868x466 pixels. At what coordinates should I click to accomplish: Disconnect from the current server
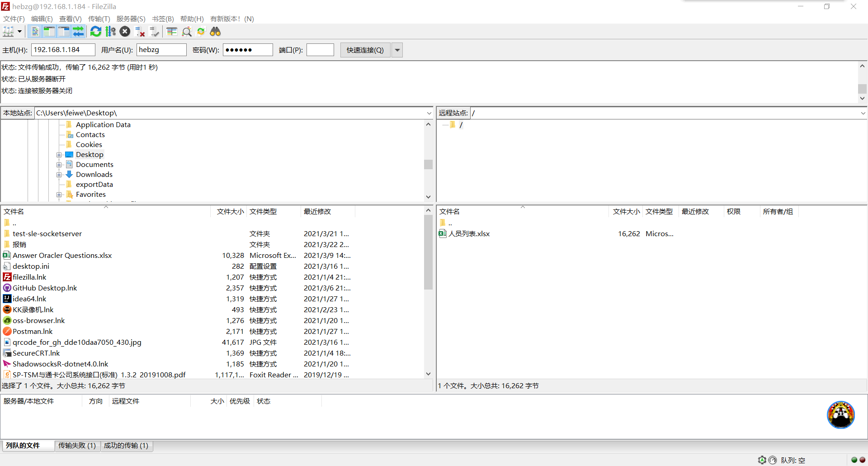[140, 32]
